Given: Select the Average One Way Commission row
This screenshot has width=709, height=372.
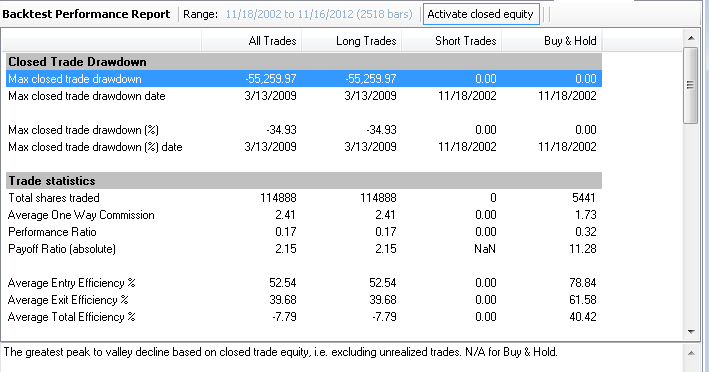Looking at the screenshot, I should (x=304, y=215).
